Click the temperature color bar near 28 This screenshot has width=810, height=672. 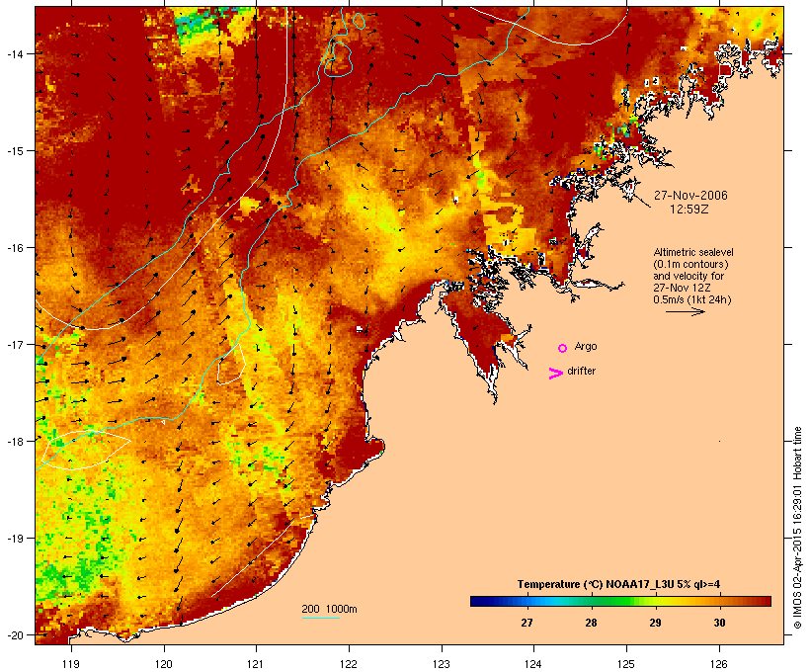point(592,601)
